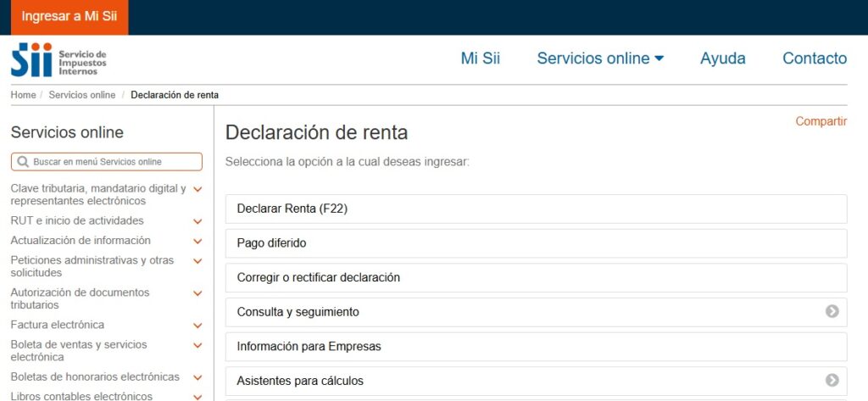Expand Clave tributaria, mandatario digital chevron

198,190
